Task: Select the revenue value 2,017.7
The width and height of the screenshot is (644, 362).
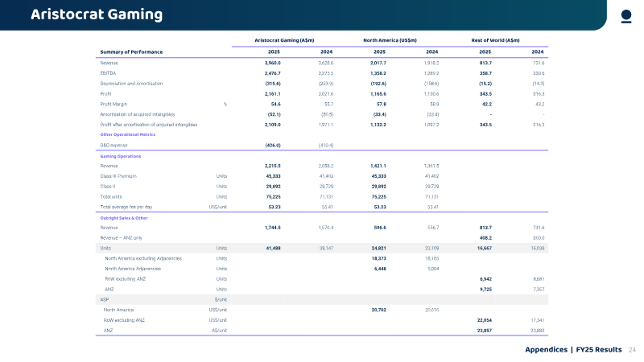Action: [x=378, y=64]
